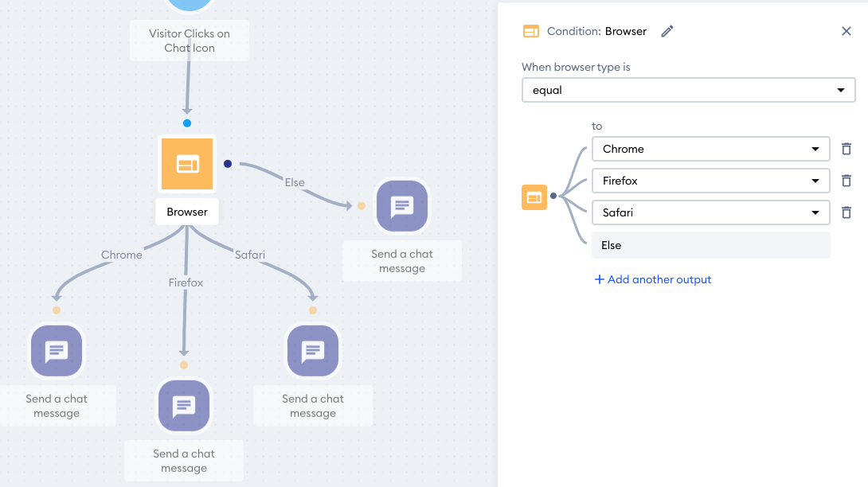Click the Visitor Clicks on Chat Icon trigger
The width and height of the screenshot is (868, 487).
coord(190,41)
